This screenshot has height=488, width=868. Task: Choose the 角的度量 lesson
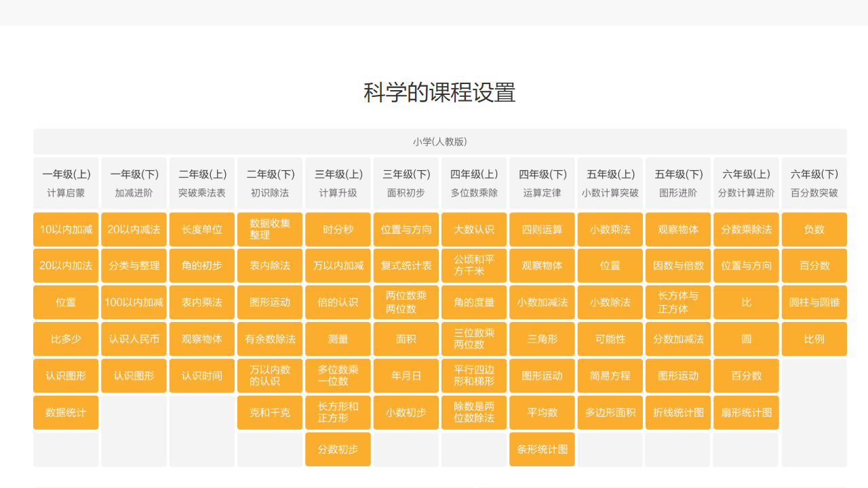pos(474,302)
